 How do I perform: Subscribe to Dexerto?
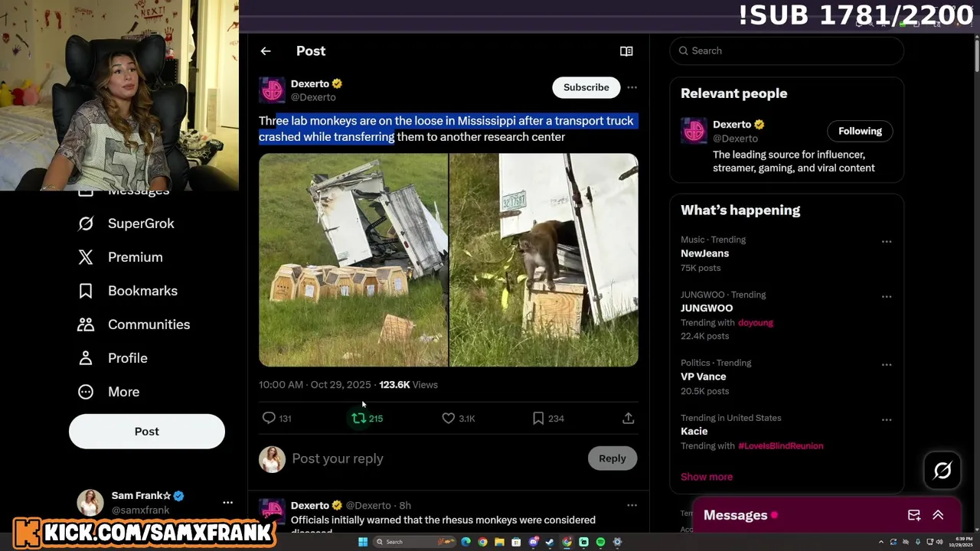pyautogui.click(x=586, y=87)
